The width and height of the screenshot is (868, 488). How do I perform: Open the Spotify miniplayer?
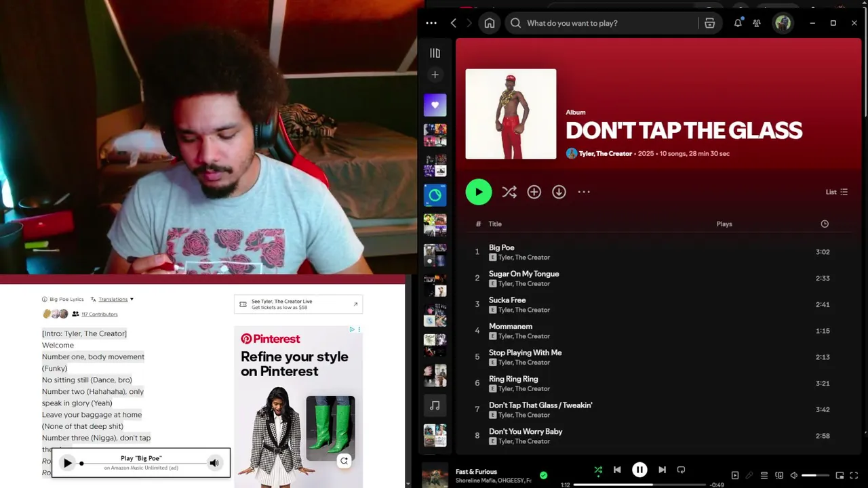tap(840, 476)
